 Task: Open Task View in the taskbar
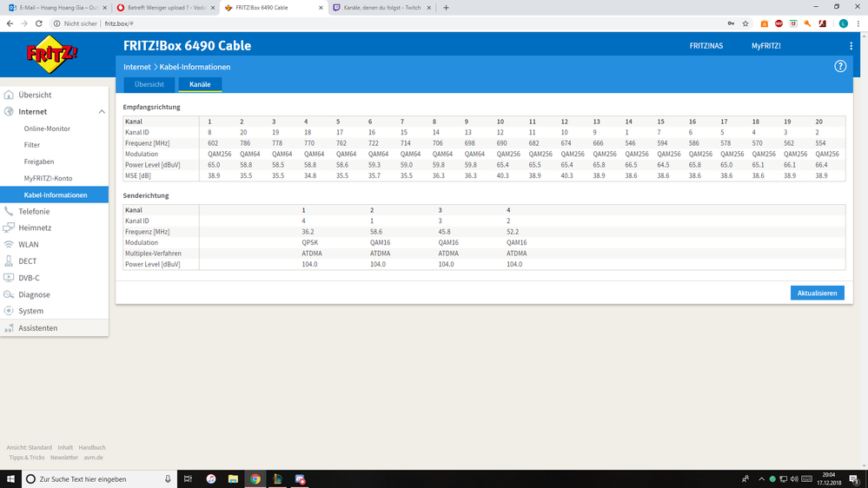(x=188, y=478)
